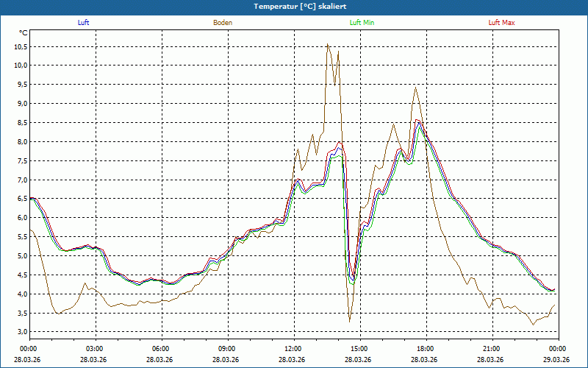Select the 12:00 time axis label
The width and height of the screenshot is (588, 368).
point(293,349)
